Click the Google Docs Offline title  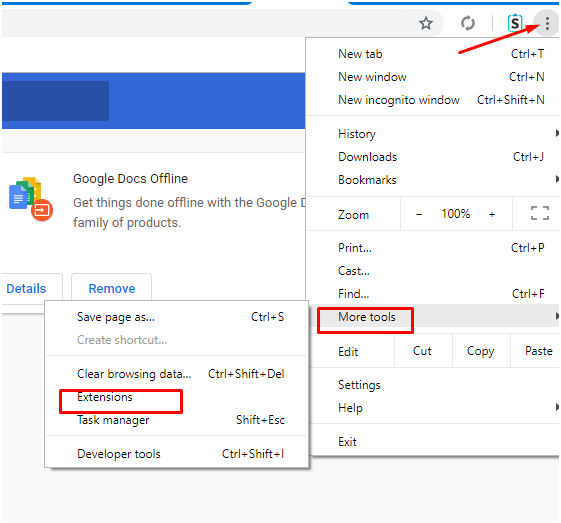(x=130, y=179)
